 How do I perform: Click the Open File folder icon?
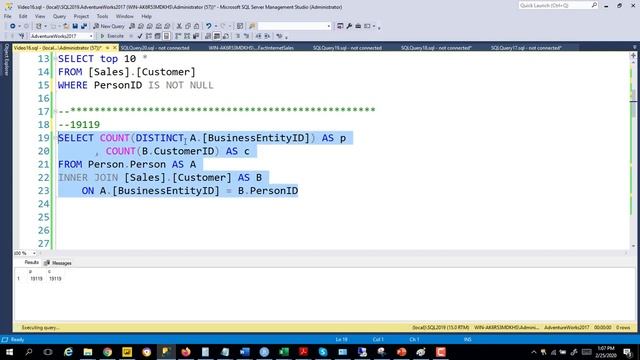[66, 26]
